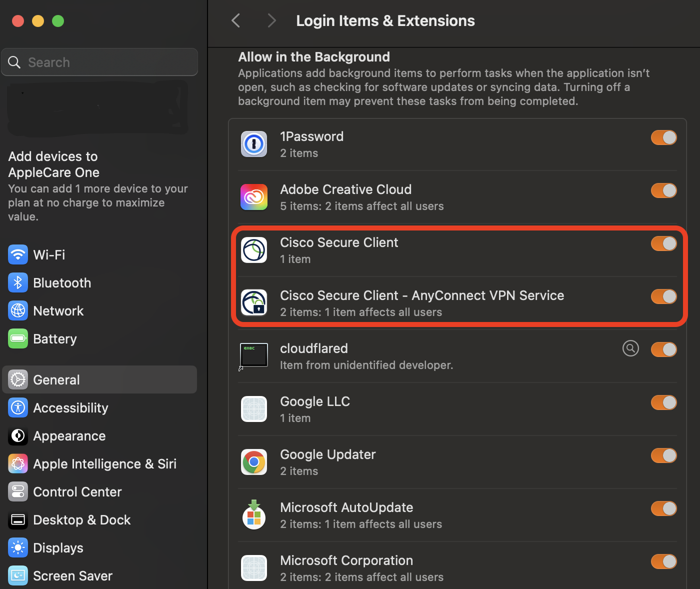Toggle the Google LLC switch
This screenshot has height=589, width=700.
tap(664, 402)
